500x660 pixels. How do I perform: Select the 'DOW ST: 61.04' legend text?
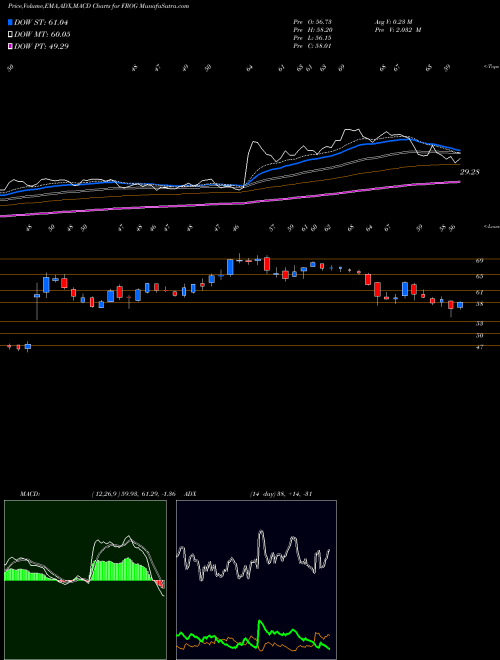[x=41, y=22]
